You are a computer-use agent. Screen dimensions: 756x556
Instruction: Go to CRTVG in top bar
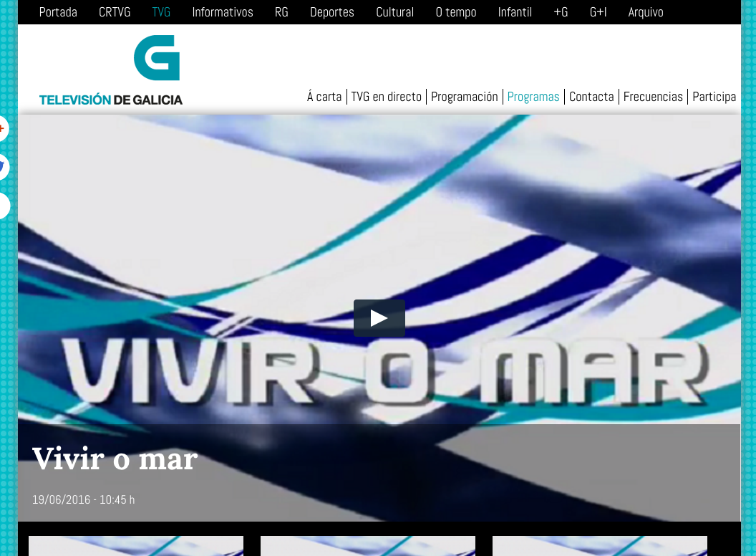[x=115, y=12]
